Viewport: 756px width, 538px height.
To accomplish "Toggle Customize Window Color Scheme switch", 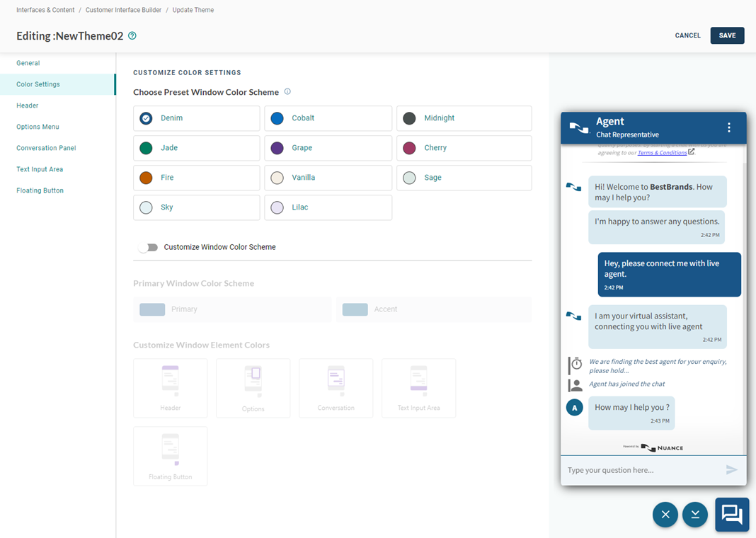I will coord(148,247).
